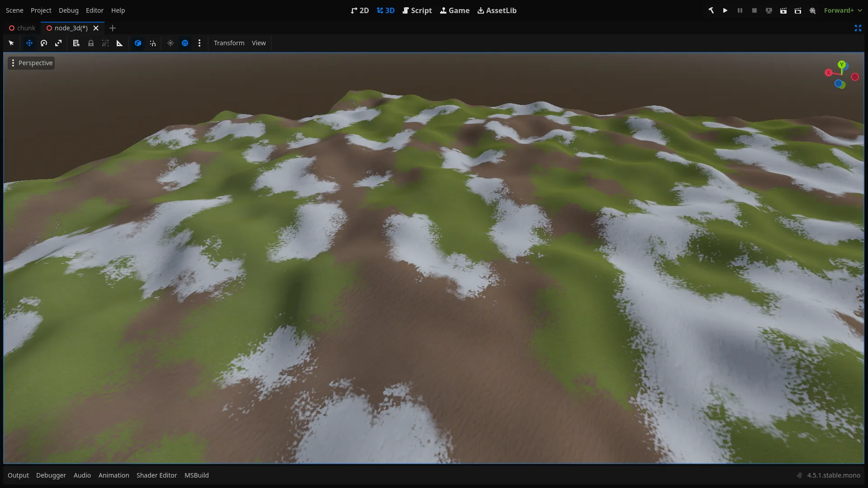
Task: Open the Perspective view menu
Action: (31, 63)
